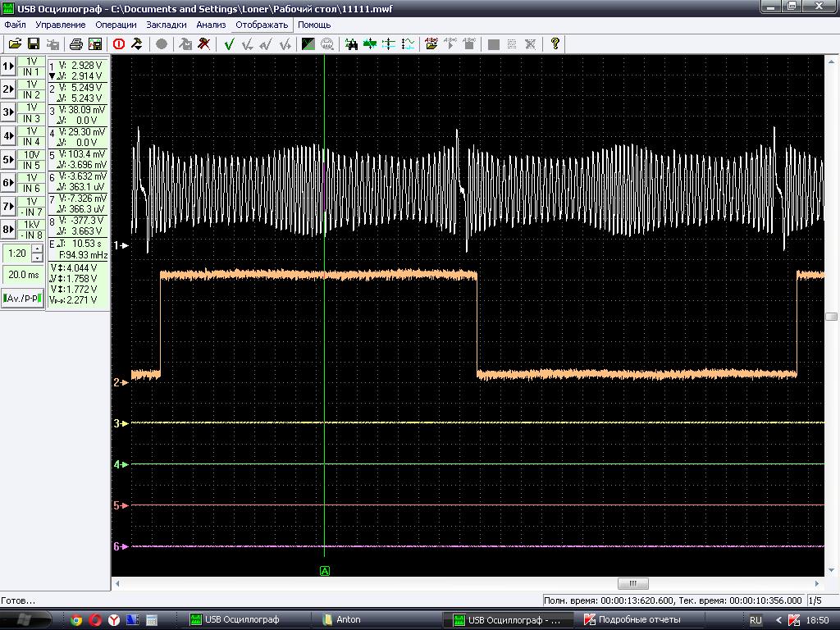Click the green A cursor marker
Viewport: 840px width, 630px height.
(325, 571)
